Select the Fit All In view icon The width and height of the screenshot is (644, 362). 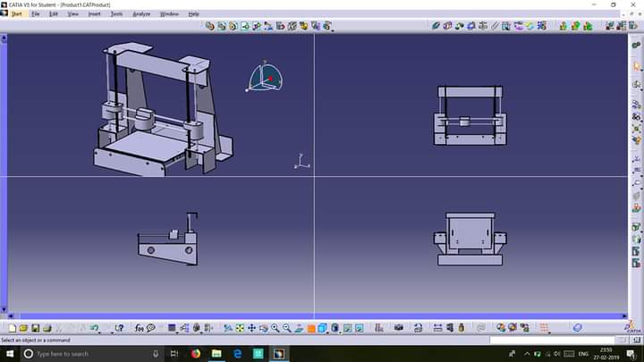click(240, 328)
